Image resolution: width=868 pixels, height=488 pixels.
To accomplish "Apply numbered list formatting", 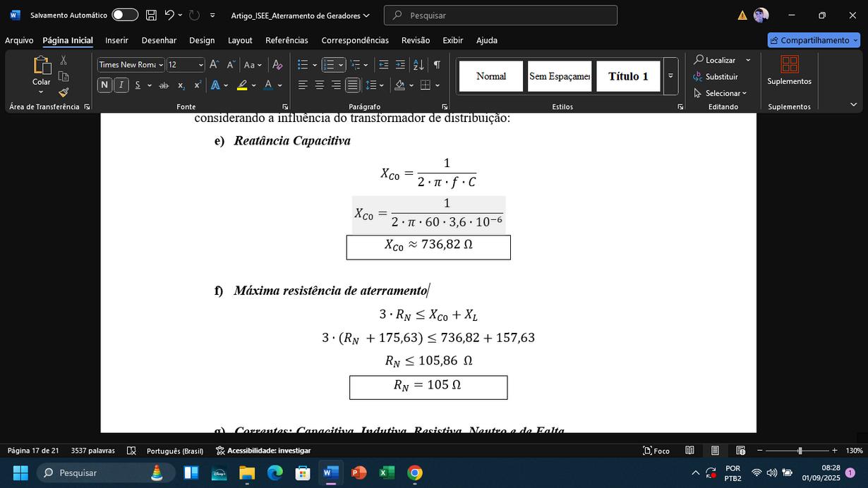I will 328,65.
